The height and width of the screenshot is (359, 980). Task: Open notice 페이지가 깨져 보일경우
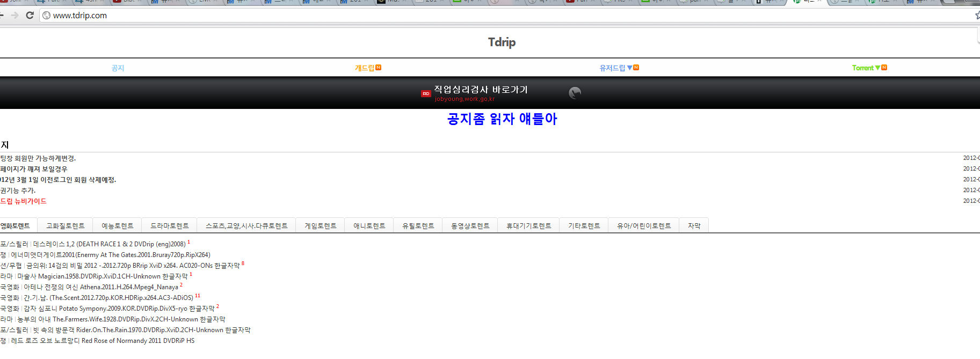point(34,169)
